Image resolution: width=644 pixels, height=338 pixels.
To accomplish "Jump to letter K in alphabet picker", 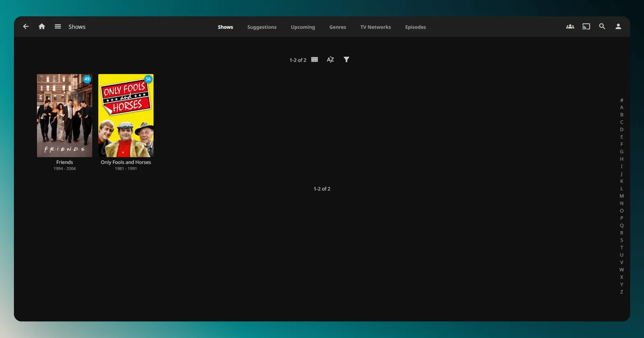I will 622,181.
